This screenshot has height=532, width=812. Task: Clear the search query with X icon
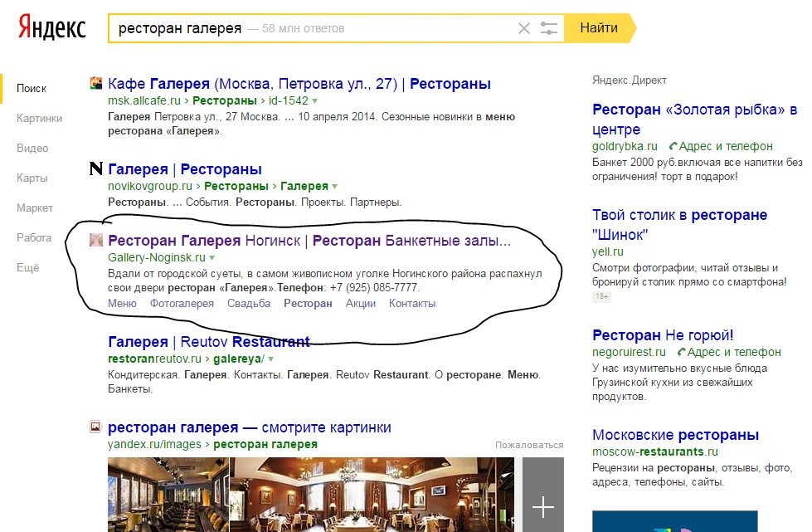click(524, 28)
